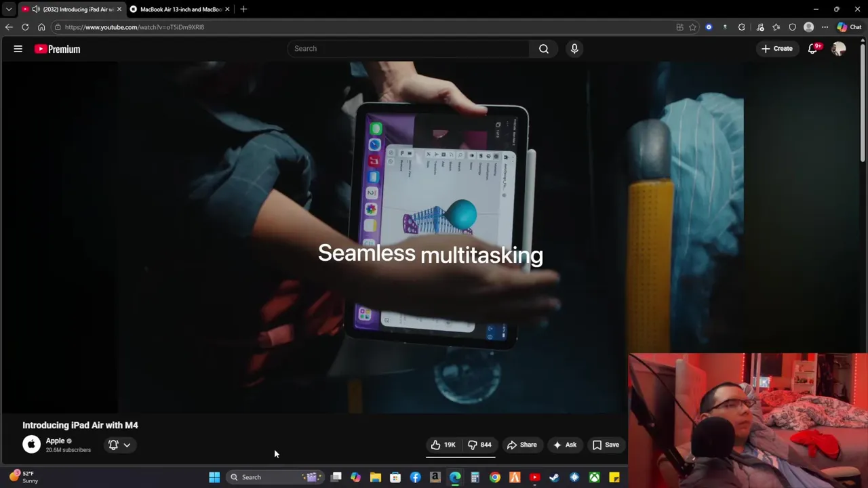This screenshot has width=868, height=488.
Task: Launch Steam from the taskbar
Action: [x=554, y=477]
